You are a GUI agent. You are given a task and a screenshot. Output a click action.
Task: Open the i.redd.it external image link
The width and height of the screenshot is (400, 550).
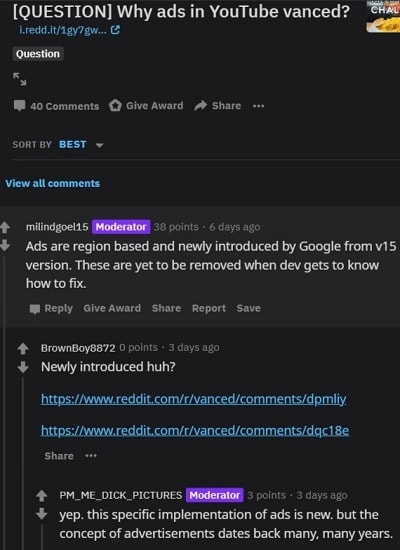69,30
